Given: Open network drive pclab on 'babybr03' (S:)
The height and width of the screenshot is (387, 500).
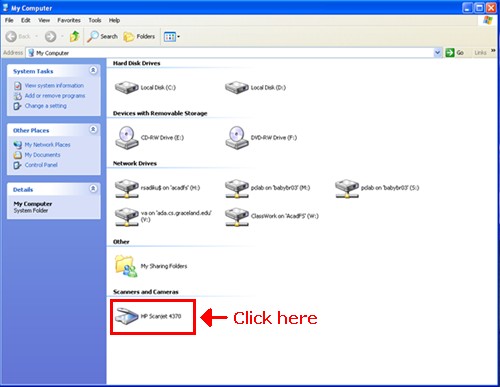Looking at the screenshot, I should [347, 188].
